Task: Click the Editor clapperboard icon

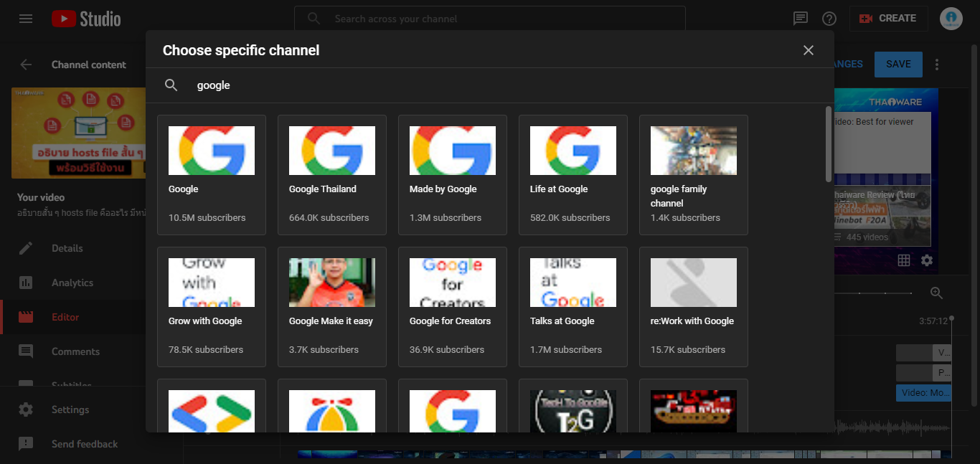Action: click(26, 317)
